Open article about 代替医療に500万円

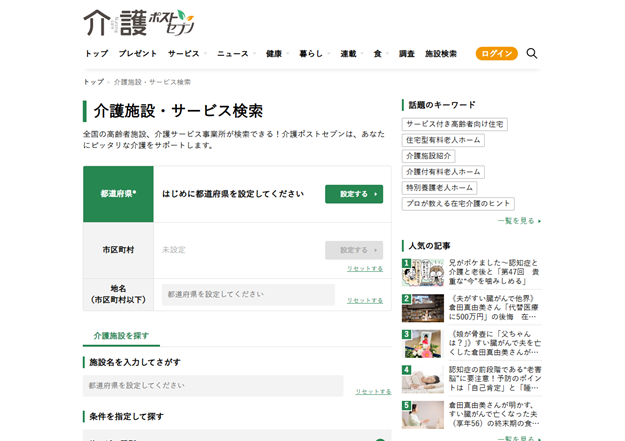494,308
